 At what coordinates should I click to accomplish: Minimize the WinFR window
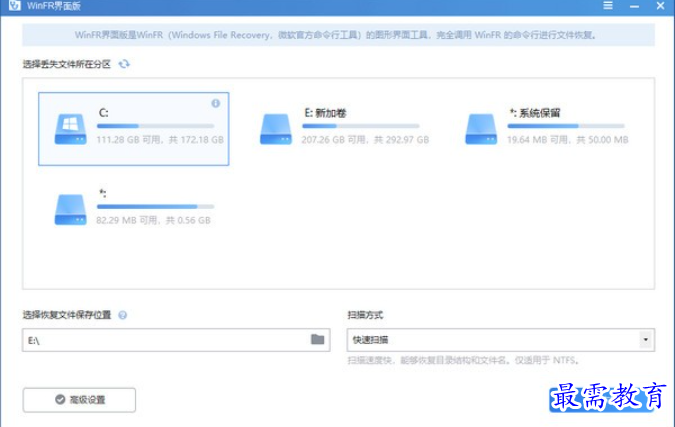point(634,6)
